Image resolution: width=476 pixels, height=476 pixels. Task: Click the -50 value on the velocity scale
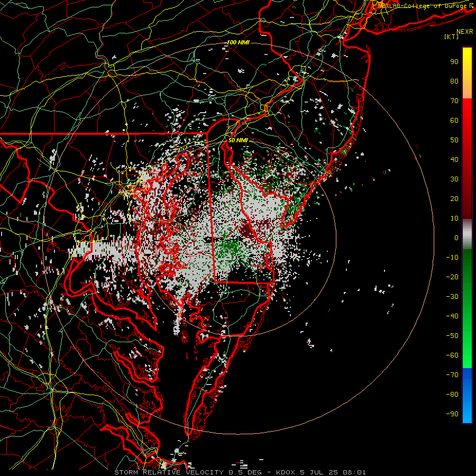(452, 336)
